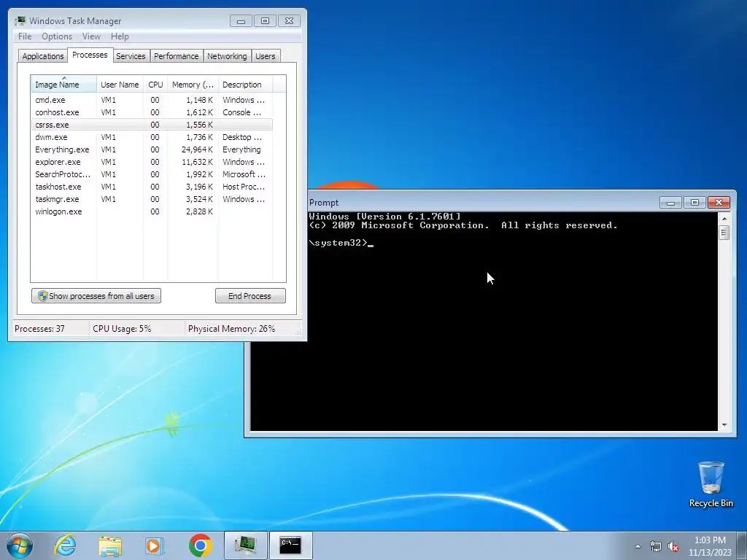Screen dimensions: 747x560
Task: Launch Internet Explorer from taskbar
Action: click(x=65, y=545)
